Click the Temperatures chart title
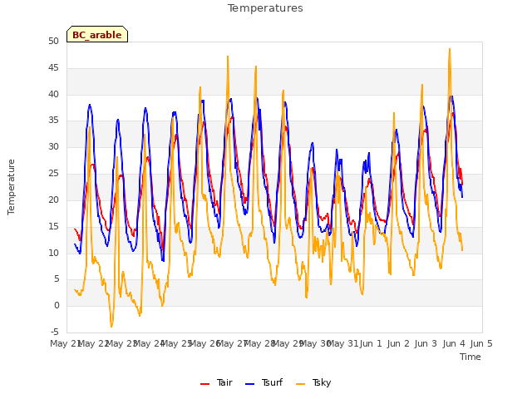Image resolution: width=532 pixels, height=399 pixels. (x=265, y=8)
